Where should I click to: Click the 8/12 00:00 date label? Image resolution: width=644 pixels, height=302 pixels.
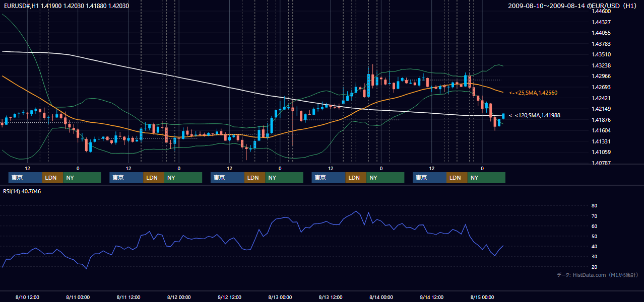(x=179, y=297)
